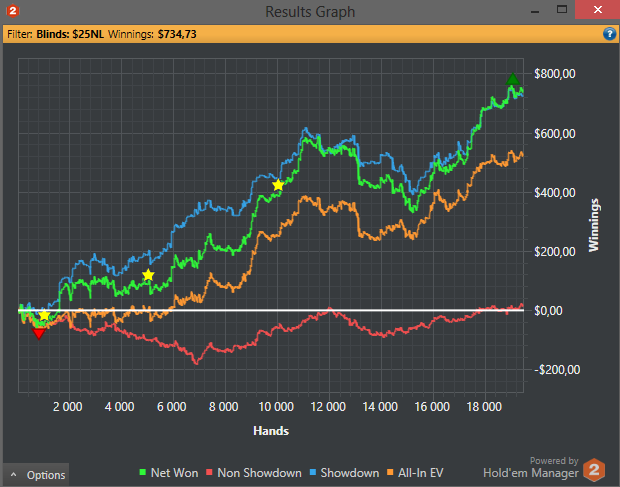620x487 pixels.
Task: Click the dark green upward triangle peak marker
Action: (512, 79)
